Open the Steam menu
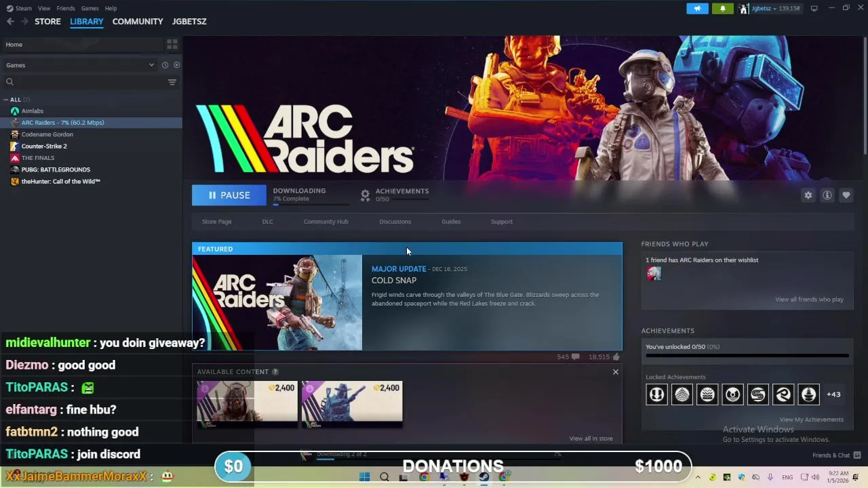The image size is (868, 488). tap(24, 8)
